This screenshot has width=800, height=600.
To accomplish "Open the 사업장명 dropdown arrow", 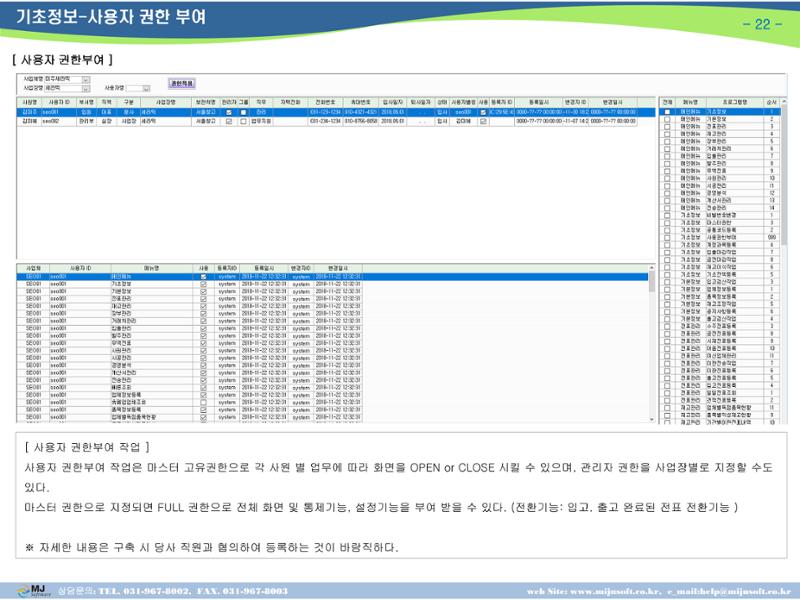I will 86,88.
